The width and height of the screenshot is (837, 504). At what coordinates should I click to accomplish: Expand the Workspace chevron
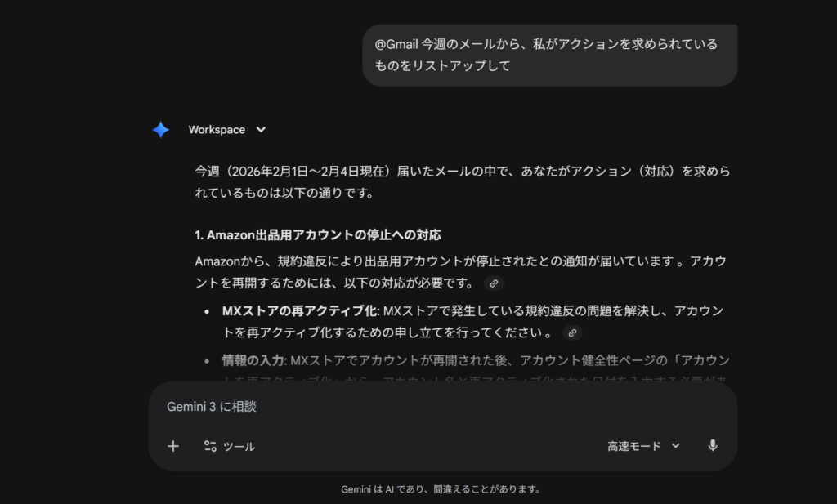pos(261,130)
